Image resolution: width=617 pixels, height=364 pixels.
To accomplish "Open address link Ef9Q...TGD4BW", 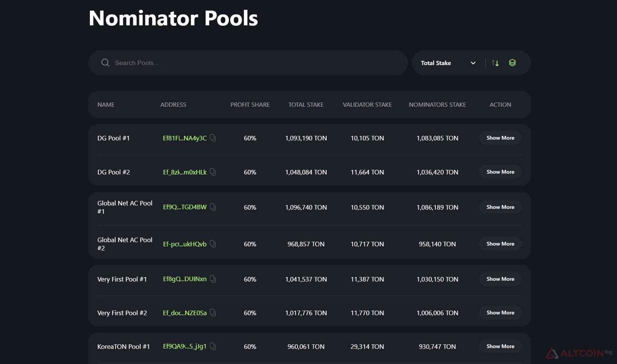I will (185, 207).
